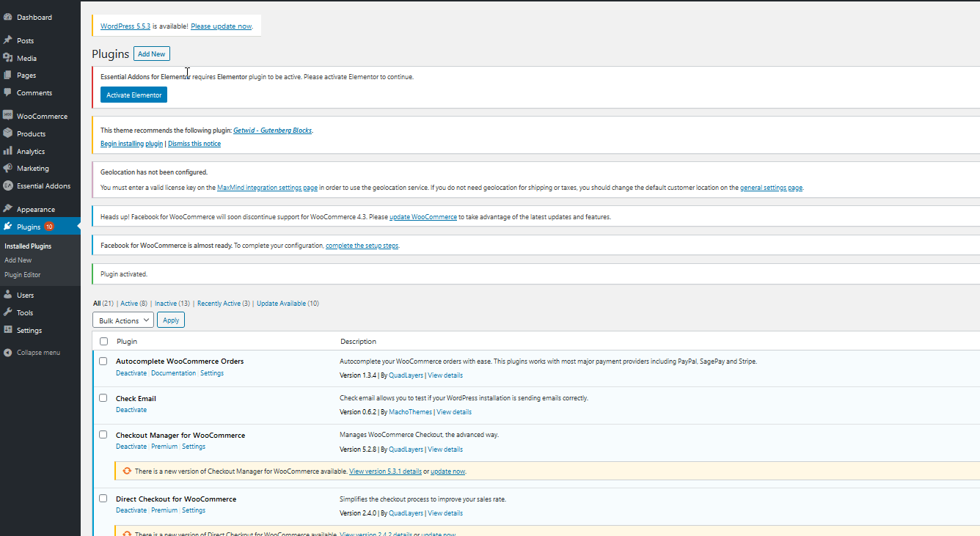The height and width of the screenshot is (536, 980).
Task: View details of Check Email plugin
Action: coord(454,412)
